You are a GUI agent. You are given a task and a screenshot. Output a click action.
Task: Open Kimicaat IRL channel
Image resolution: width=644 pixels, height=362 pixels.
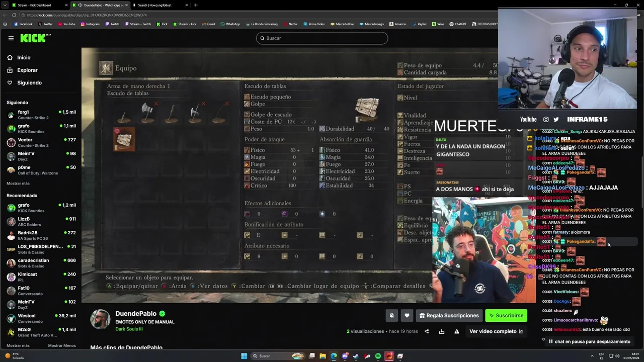[41, 277]
